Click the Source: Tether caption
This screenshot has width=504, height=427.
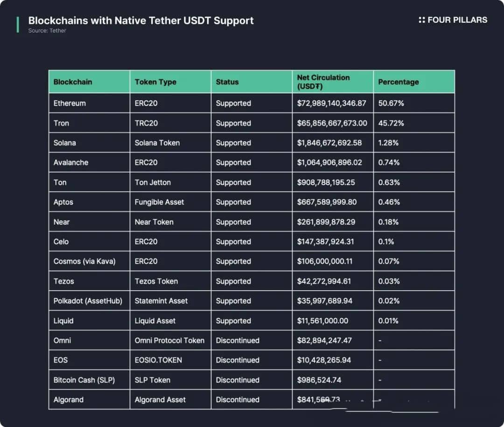click(x=47, y=31)
